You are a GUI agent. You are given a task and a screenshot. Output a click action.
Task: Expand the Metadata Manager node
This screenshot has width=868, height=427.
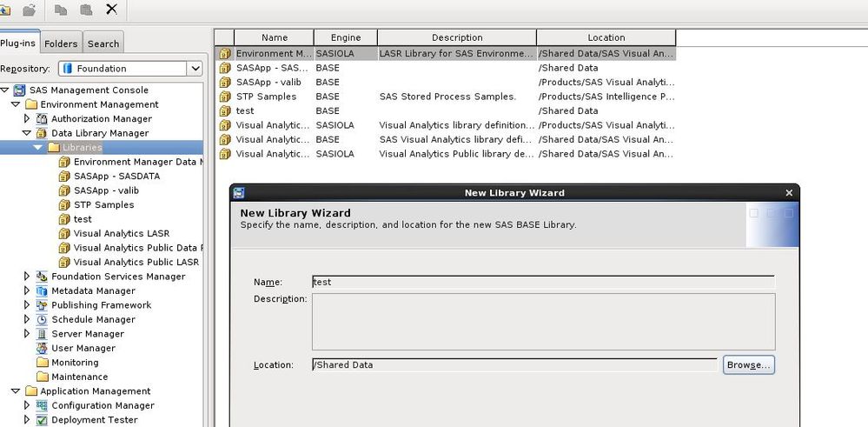(x=27, y=290)
